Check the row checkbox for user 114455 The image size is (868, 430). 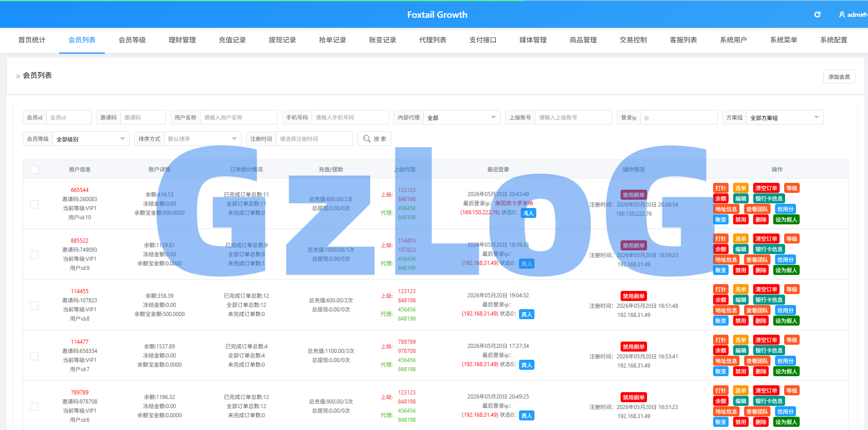point(34,306)
